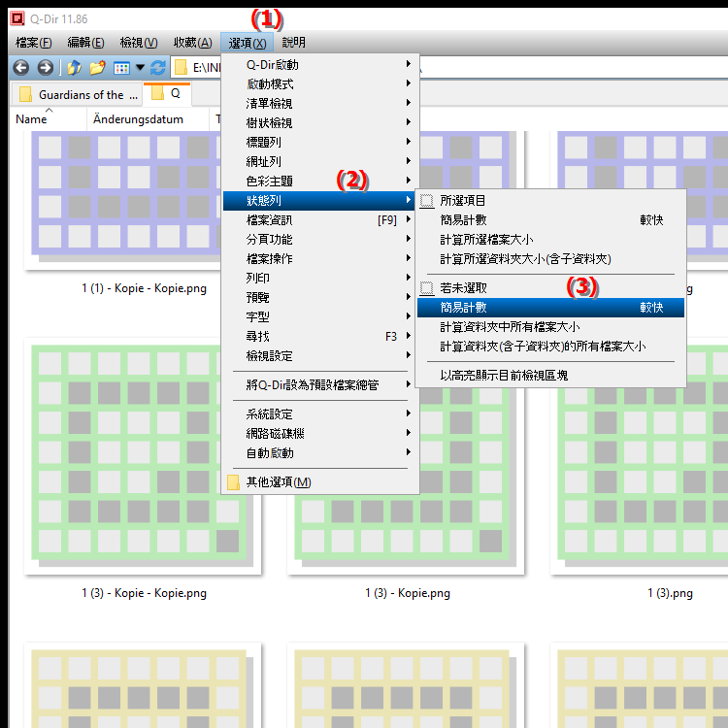Toggle the 若未選取 checkbox
The width and height of the screenshot is (728, 728).
[x=427, y=288]
